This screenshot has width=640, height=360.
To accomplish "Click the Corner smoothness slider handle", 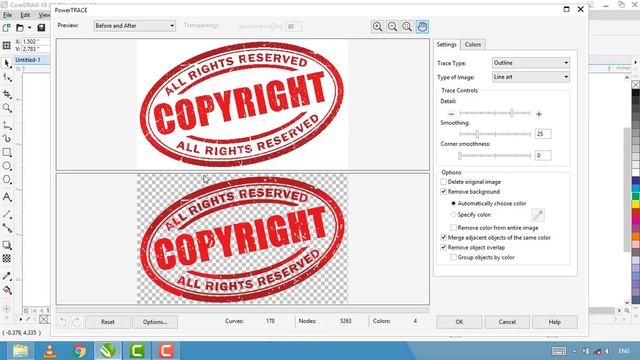I will 460,156.
